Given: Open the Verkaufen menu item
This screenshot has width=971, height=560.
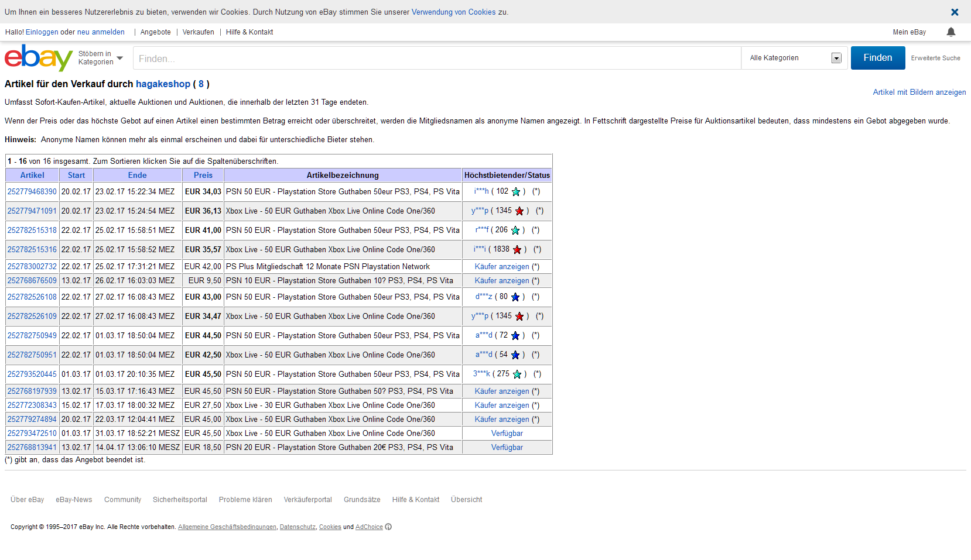Looking at the screenshot, I should coord(199,32).
